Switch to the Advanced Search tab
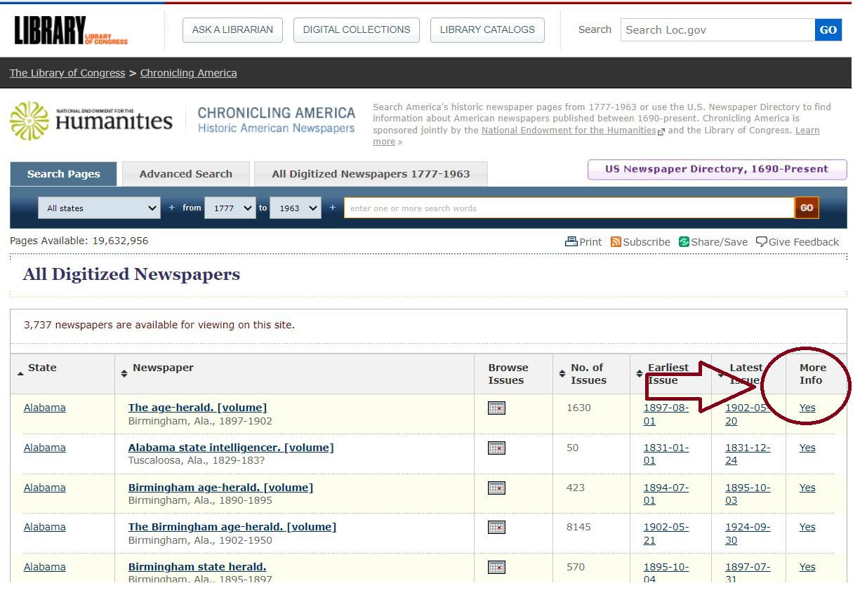 click(185, 174)
